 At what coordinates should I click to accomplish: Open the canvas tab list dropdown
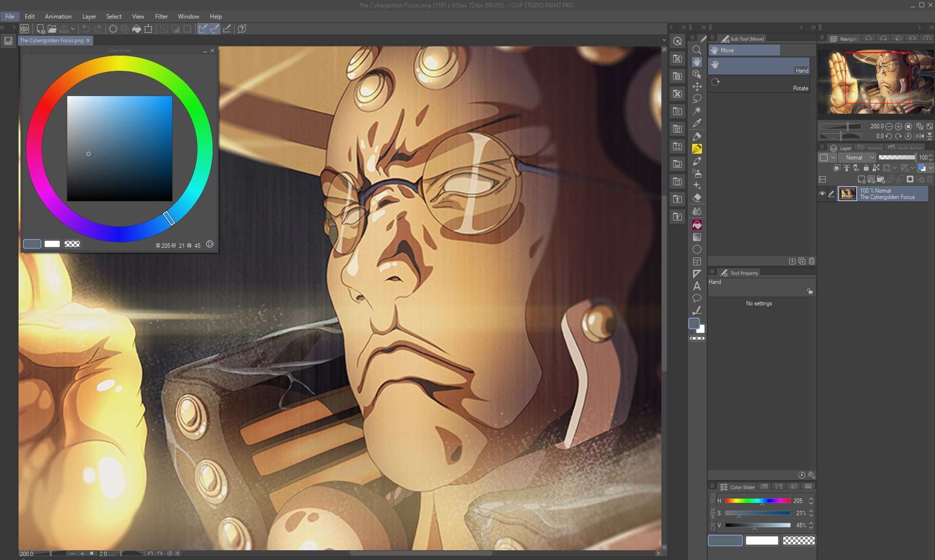664,40
